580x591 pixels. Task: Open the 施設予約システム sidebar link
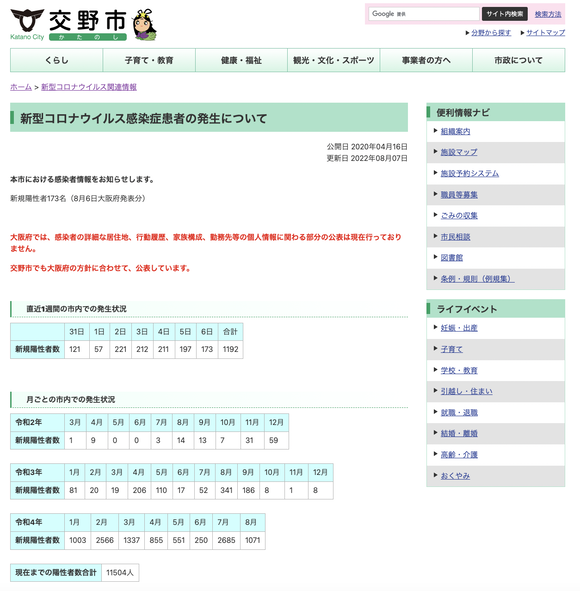point(470,173)
